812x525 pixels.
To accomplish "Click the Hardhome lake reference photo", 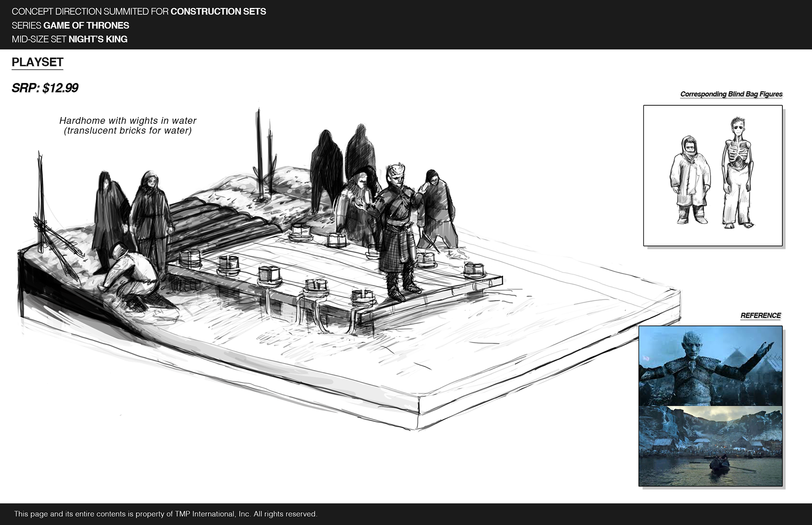I will pyautogui.click(x=710, y=446).
